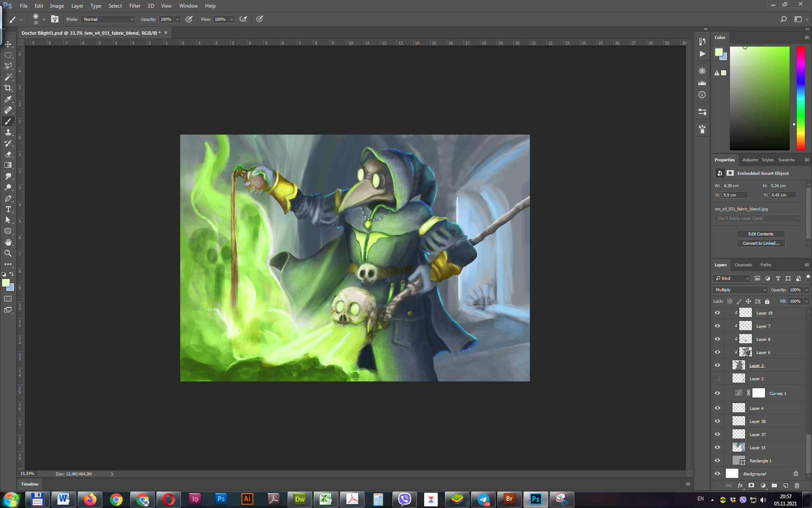This screenshot has width=812, height=508.
Task: Create new adjustment layer icon
Action: tap(763, 486)
